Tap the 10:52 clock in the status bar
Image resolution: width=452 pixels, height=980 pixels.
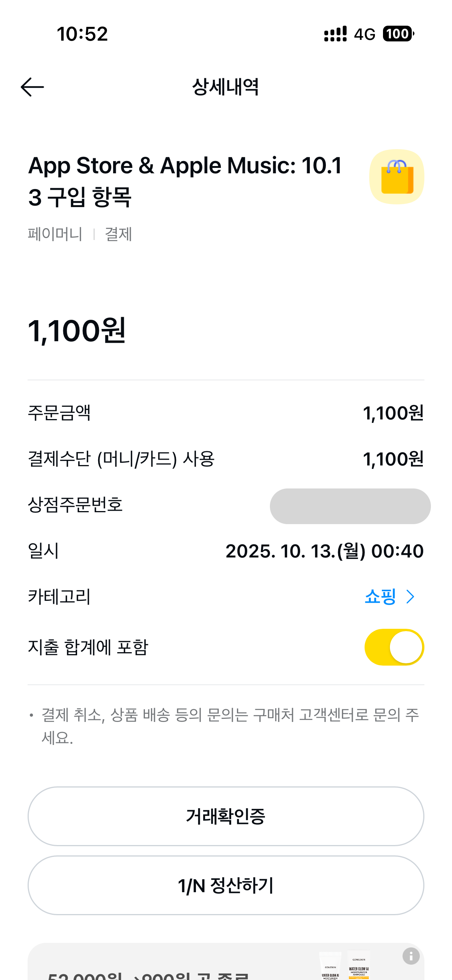pos(82,34)
